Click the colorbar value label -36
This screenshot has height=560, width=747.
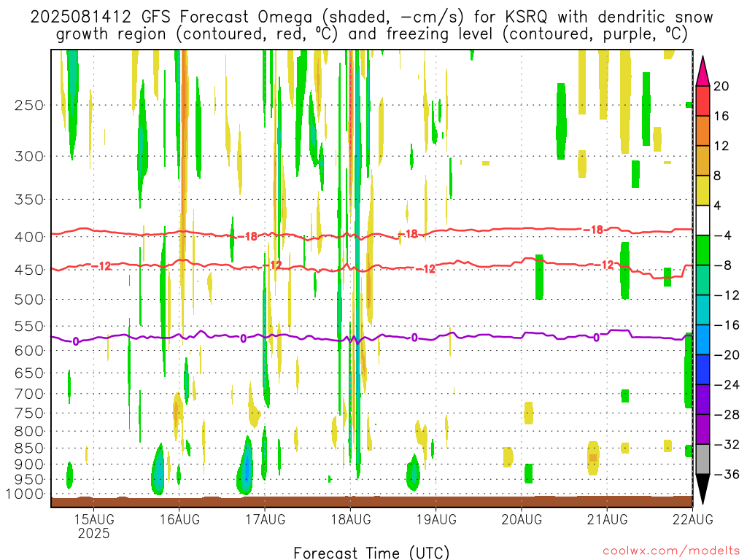(727, 474)
